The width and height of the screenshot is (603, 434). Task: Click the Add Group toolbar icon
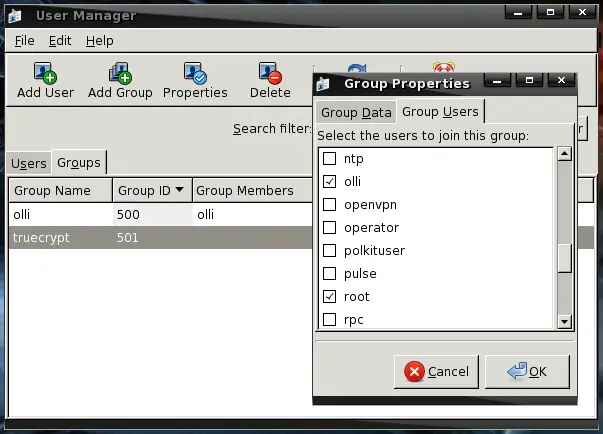120,73
